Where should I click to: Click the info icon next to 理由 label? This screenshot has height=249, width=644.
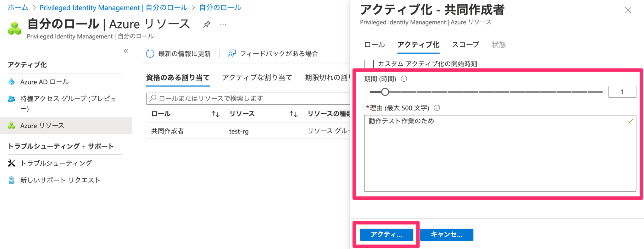(x=437, y=108)
